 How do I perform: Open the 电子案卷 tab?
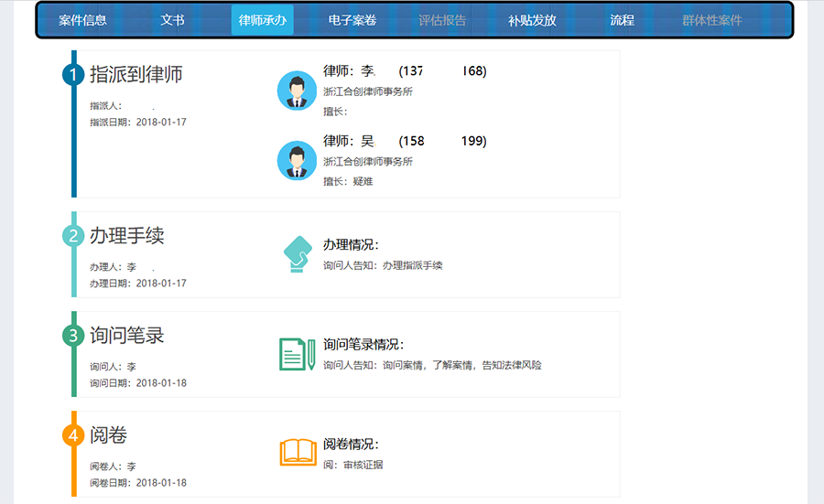coord(352,20)
